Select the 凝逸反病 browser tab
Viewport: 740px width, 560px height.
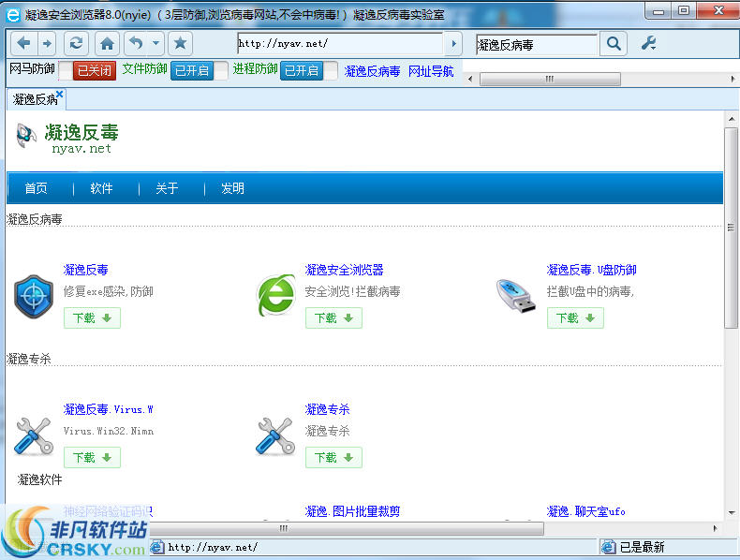(35, 99)
